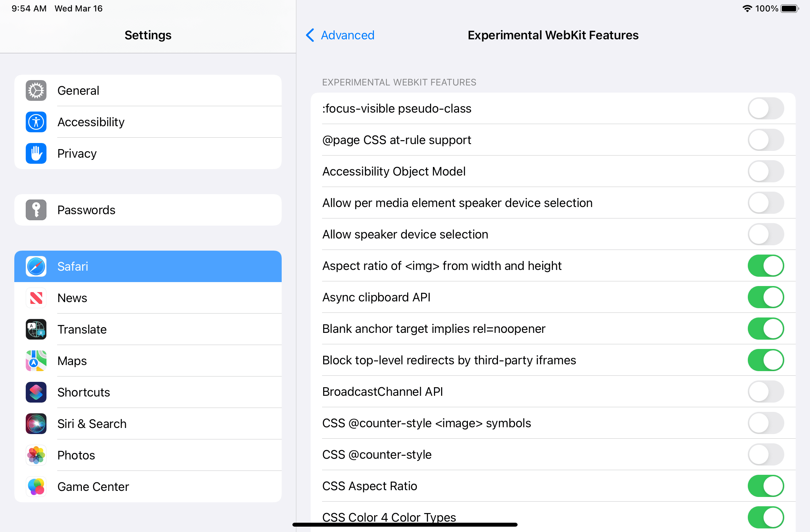Open Privacy settings
The width and height of the screenshot is (810, 532).
pyautogui.click(x=148, y=153)
